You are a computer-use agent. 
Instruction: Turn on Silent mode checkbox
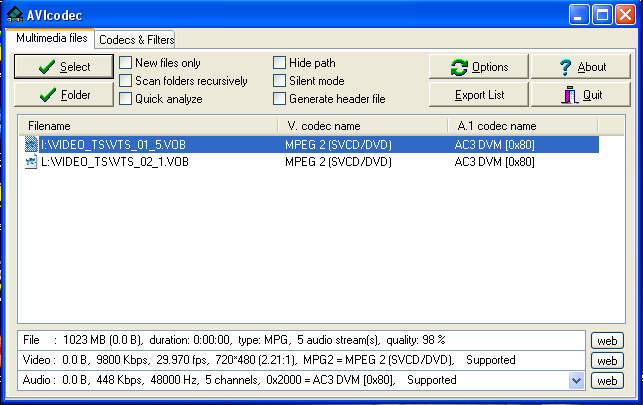[x=279, y=81]
